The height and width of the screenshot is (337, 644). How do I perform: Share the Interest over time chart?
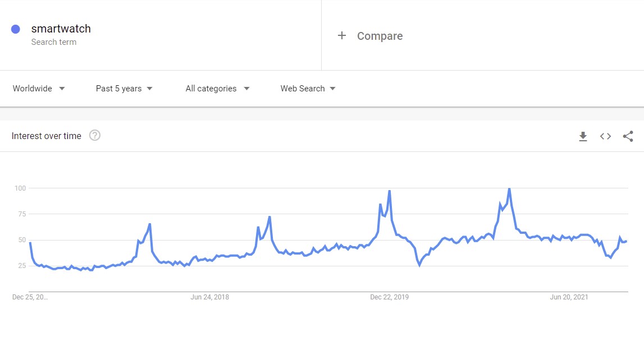[x=628, y=136]
